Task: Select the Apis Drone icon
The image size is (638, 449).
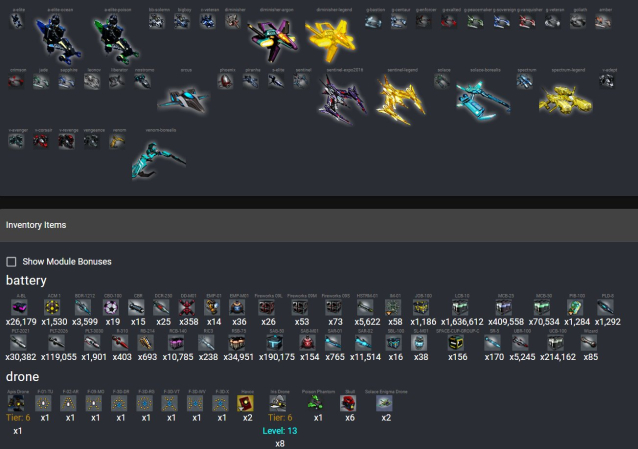Action: click(16, 403)
